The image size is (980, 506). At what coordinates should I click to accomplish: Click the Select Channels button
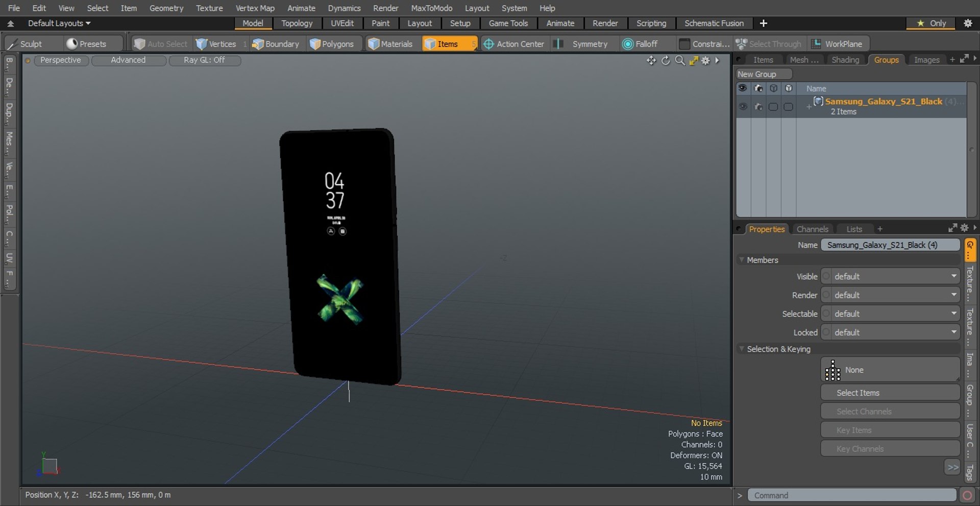point(891,412)
